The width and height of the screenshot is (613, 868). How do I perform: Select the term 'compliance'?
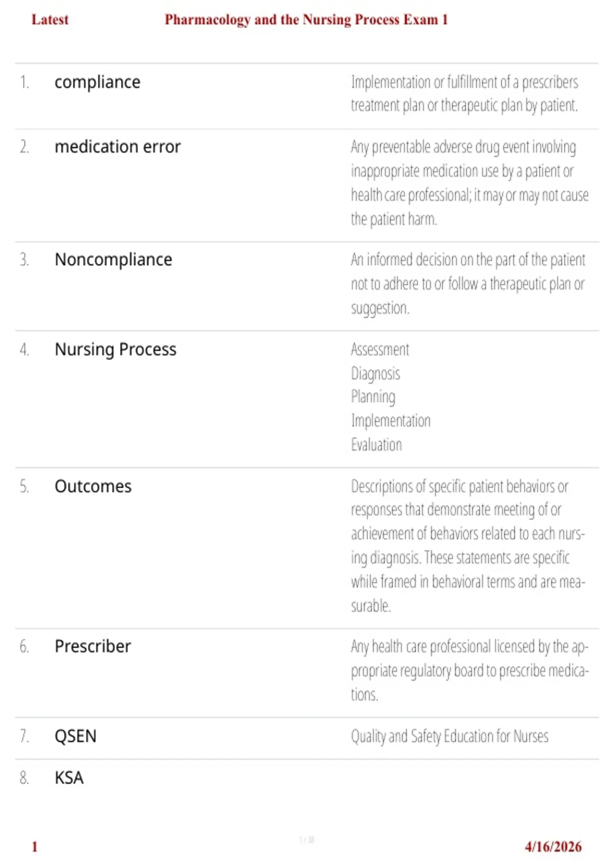coord(97,82)
